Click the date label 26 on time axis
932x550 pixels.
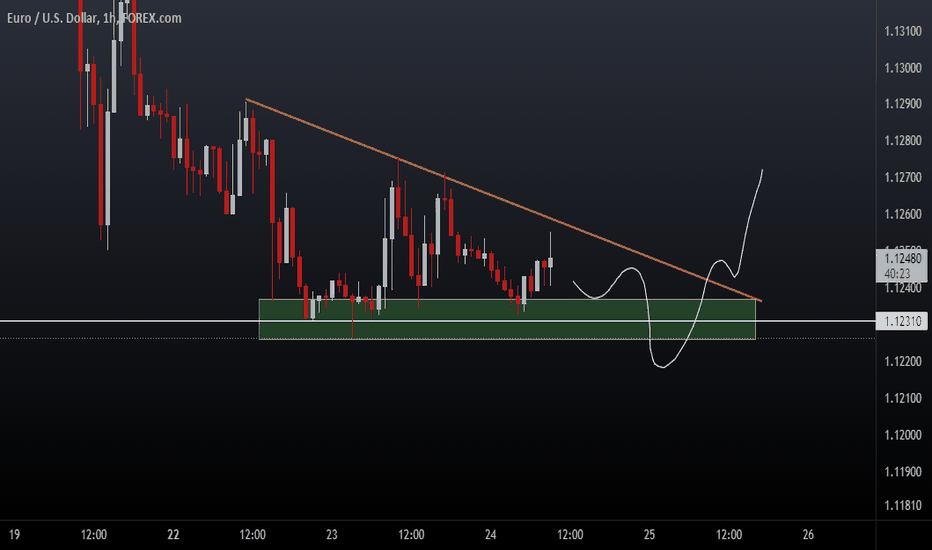(808, 535)
